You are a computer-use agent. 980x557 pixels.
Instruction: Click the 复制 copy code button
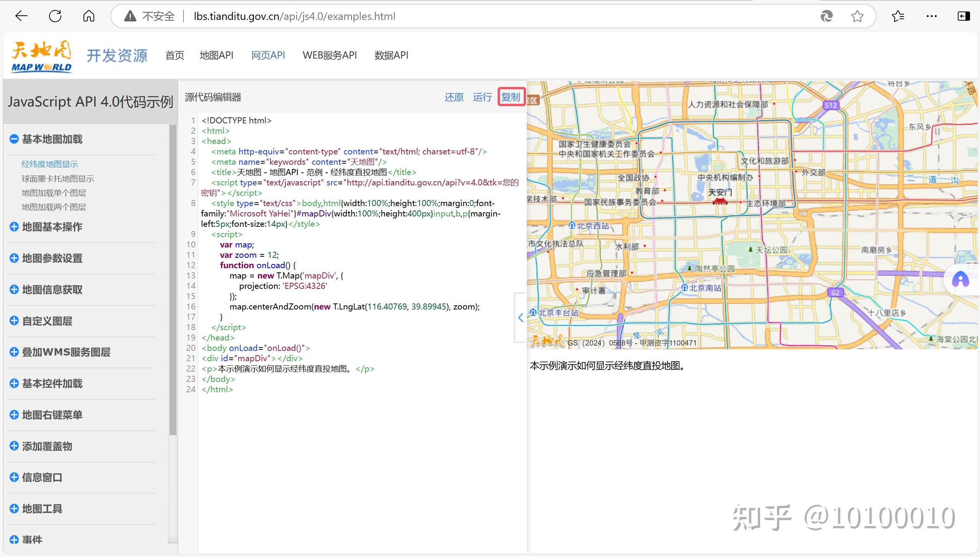pyautogui.click(x=511, y=97)
